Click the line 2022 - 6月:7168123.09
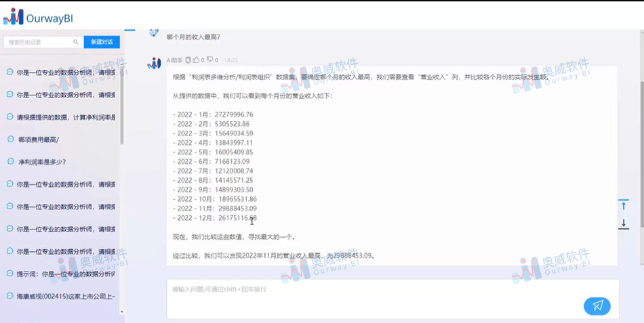644x323 pixels. pyautogui.click(x=211, y=162)
